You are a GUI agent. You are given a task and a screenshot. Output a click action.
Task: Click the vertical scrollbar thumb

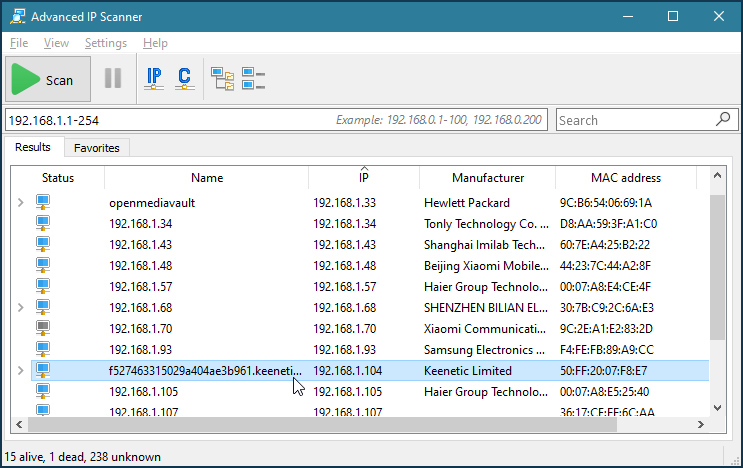tap(717, 267)
